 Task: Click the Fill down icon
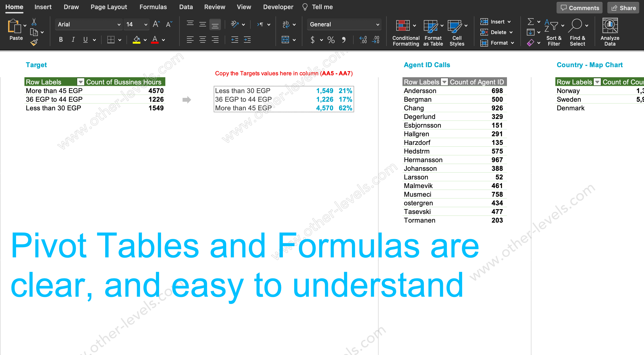click(530, 32)
